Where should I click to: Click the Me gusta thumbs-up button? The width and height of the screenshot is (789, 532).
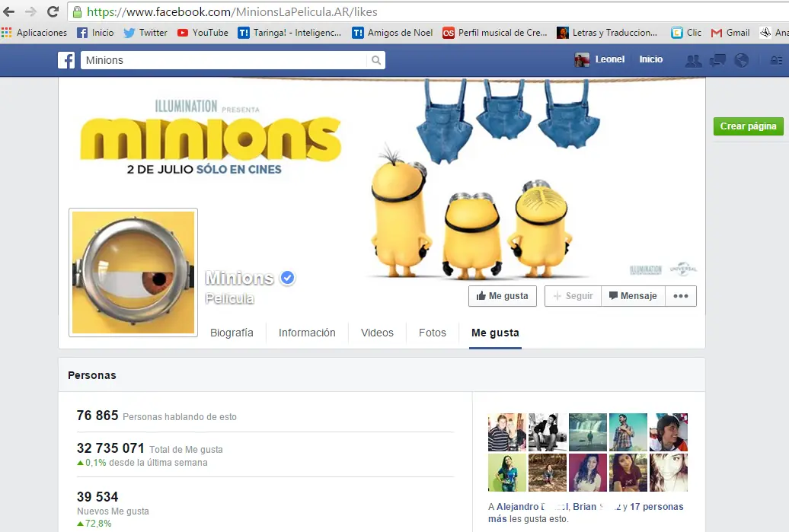(503, 296)
